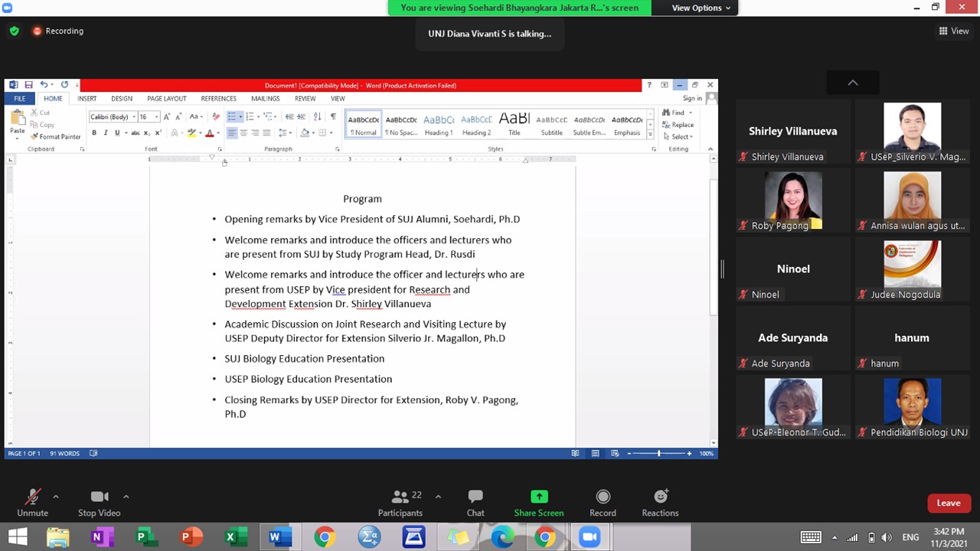Open the font size dropdown showing 16
Viewport: 980px width, 551px height.
point(156,117)
